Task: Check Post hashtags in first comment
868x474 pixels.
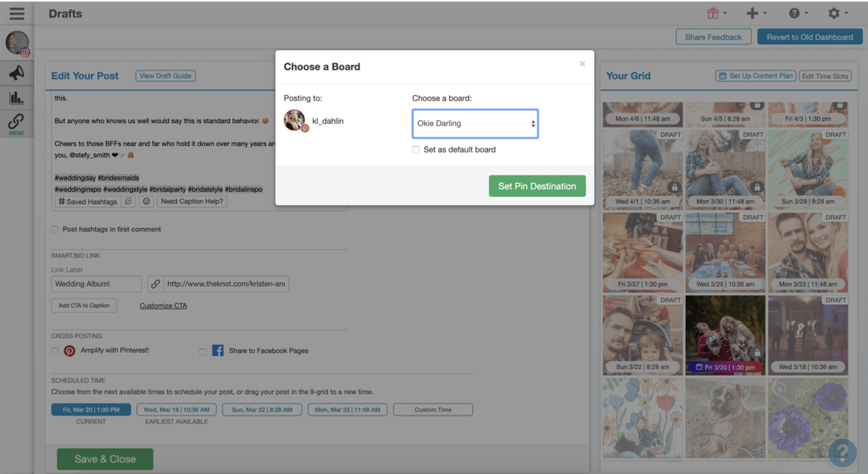Action: 55,230
